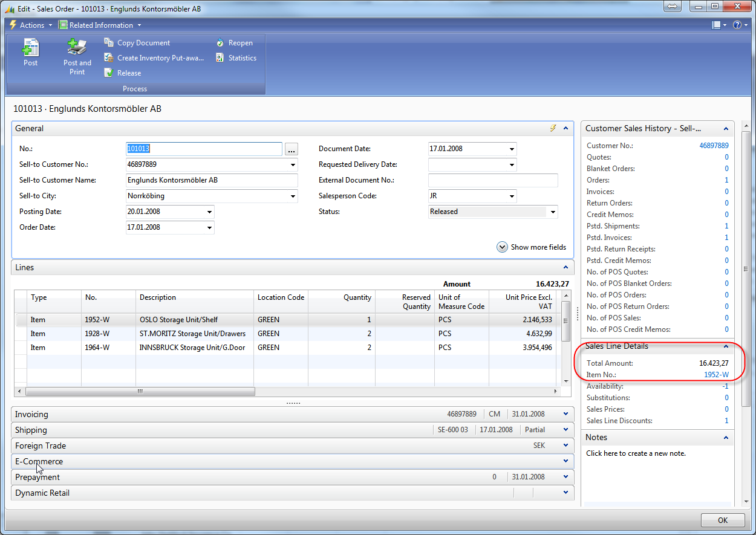Open the Document Date dropdown
This screenshot has height=535, width=756.
512,149
